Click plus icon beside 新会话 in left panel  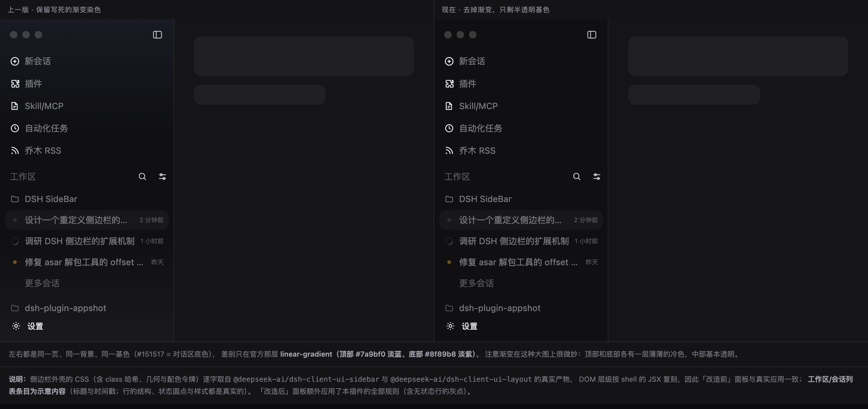tap(15, 61)
